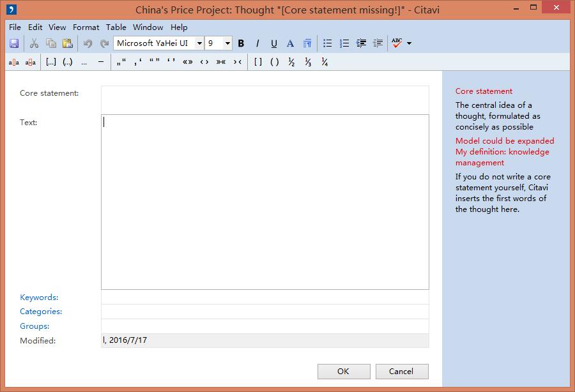Viewport: 575px width, 392px height.
Task: Toggle italic formatting
Action: (257, 43)
